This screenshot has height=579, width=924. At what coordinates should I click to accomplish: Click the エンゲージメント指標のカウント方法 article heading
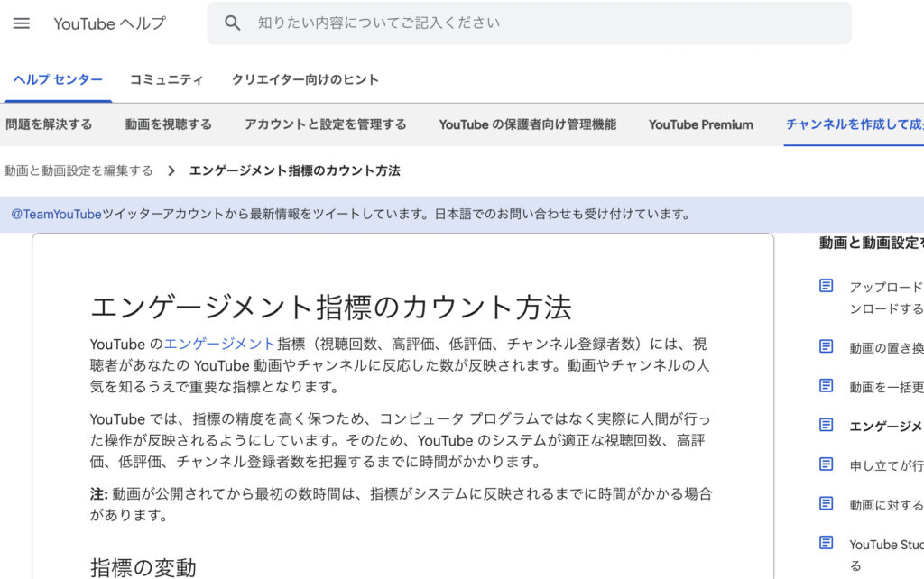tap(330, 307)
